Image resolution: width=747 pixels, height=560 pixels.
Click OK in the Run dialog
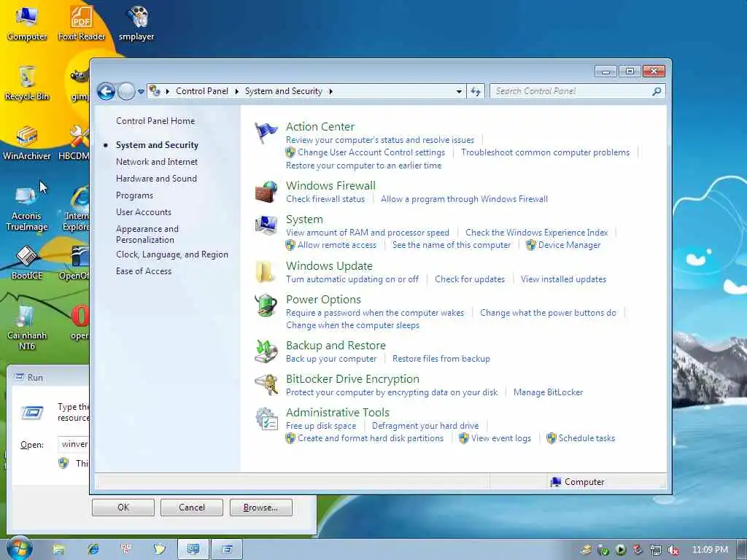tap(123, 507)
